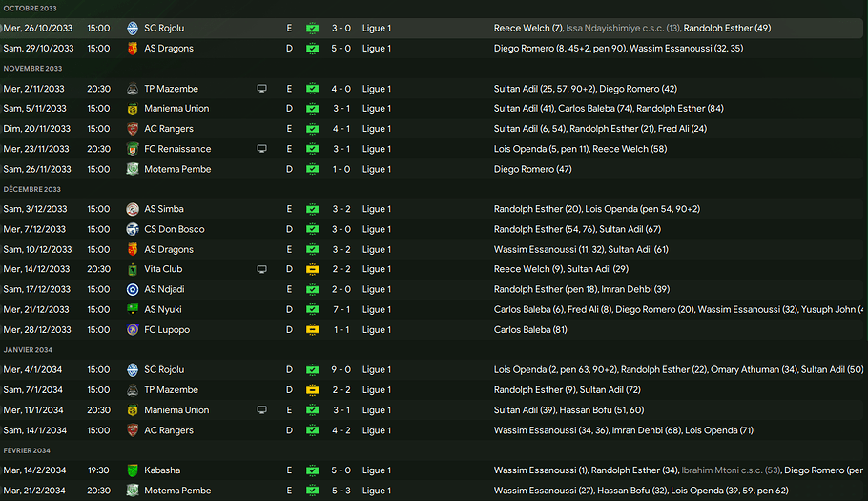
Task: Select the CS Don Bosco club badge
Action: click(133, 229)
